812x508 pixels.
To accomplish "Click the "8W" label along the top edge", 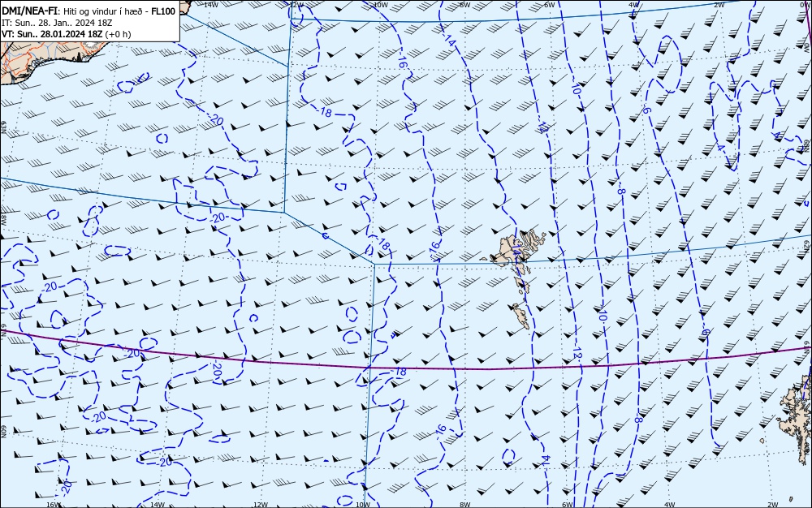I will pos(465,5).
